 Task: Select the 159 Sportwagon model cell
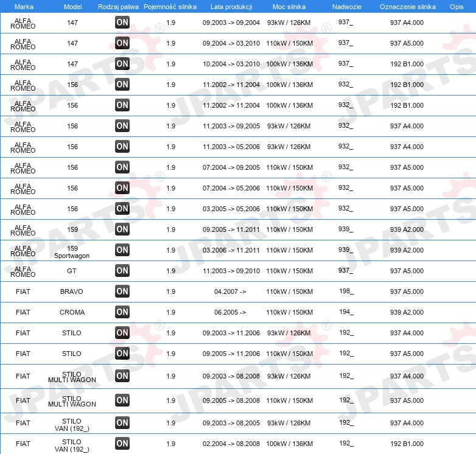(x=72, y=252)
